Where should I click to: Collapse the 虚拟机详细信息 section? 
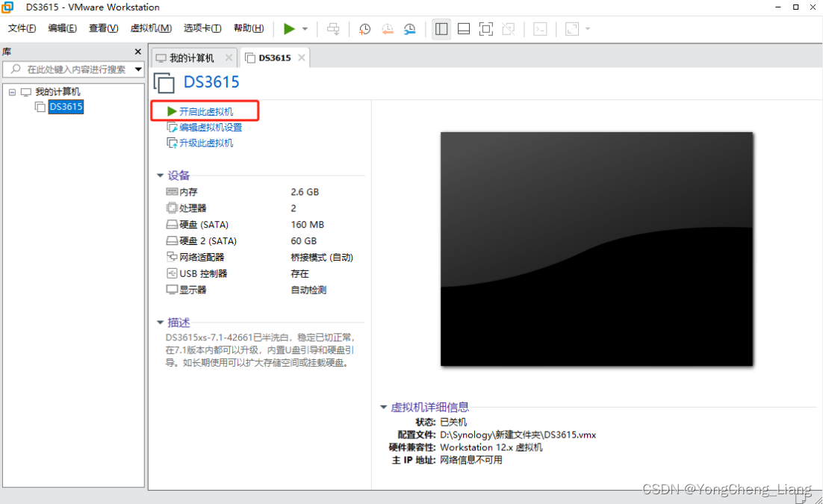coord(383,407)
